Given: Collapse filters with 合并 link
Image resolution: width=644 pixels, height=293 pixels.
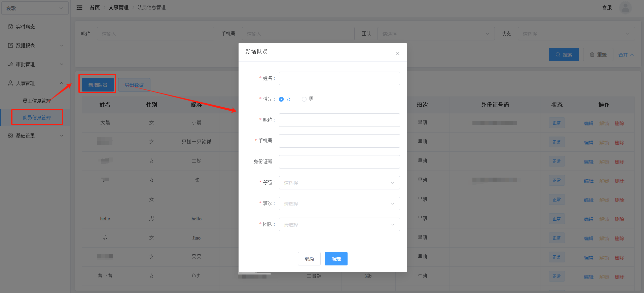Looking at the screenshot, I should [626, 55].
